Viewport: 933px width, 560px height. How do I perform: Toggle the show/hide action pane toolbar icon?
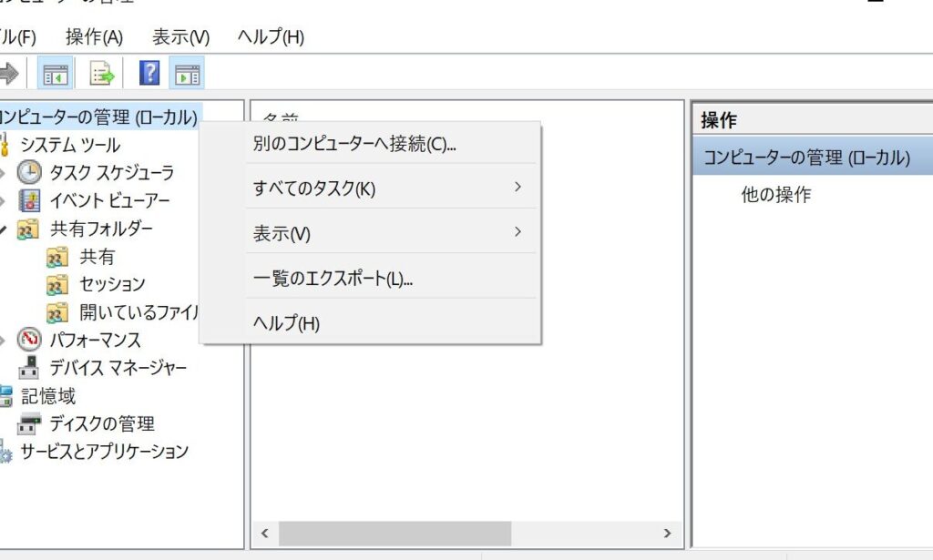click(x=187, y=73)
